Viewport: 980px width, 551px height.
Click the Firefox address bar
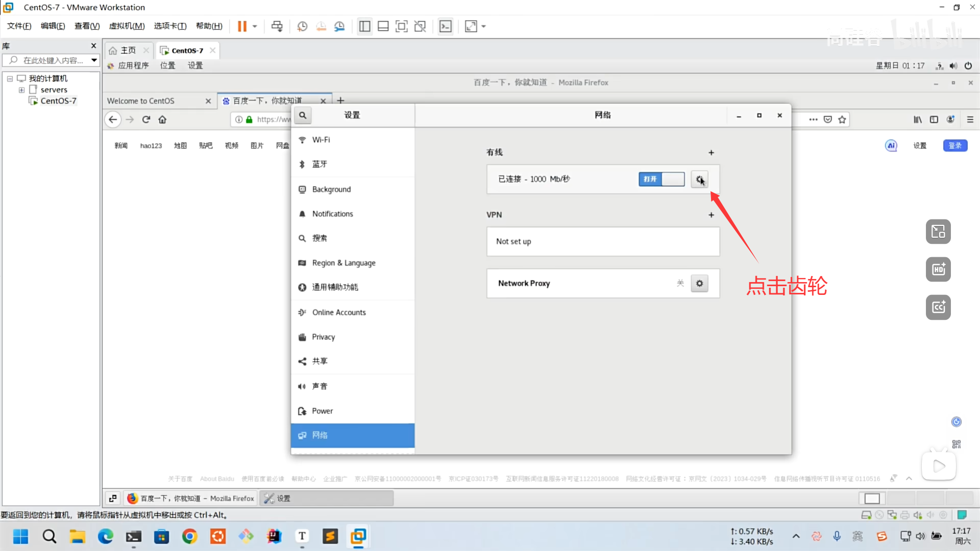click(274, 119)
